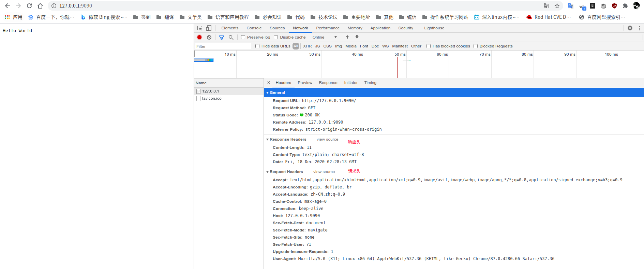This screenshot has width=644, height=269.
Task: Open the browser profile avatar
Action: tap(636, 6)
